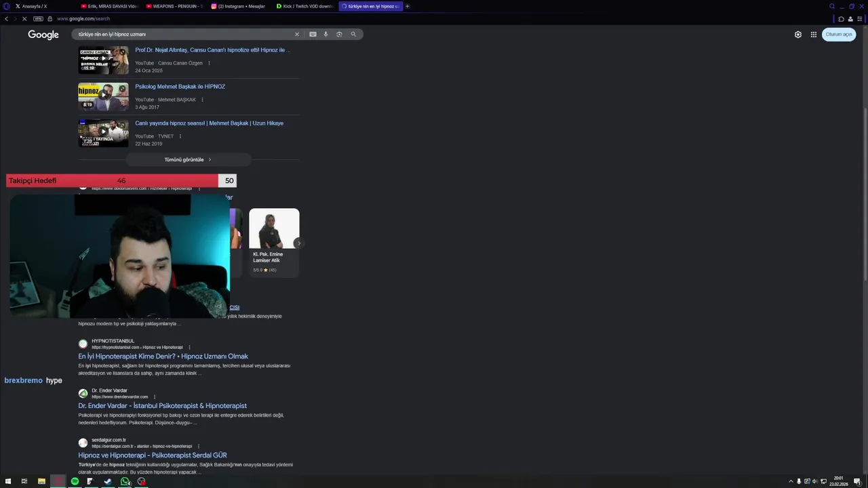Clear the search query with X

[296, 34]
